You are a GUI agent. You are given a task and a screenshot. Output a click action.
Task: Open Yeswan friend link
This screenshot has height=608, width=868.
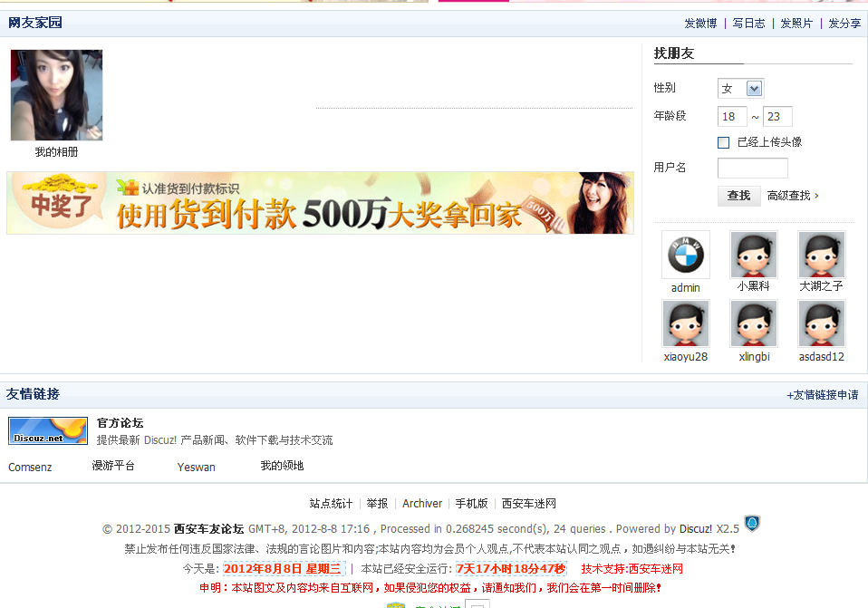pos(196,467)
